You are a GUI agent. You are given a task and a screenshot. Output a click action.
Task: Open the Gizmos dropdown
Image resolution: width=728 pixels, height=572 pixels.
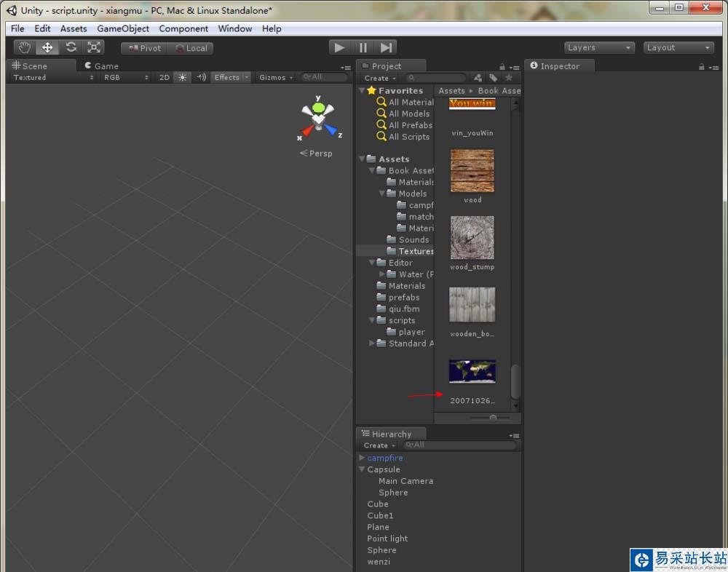276,78
